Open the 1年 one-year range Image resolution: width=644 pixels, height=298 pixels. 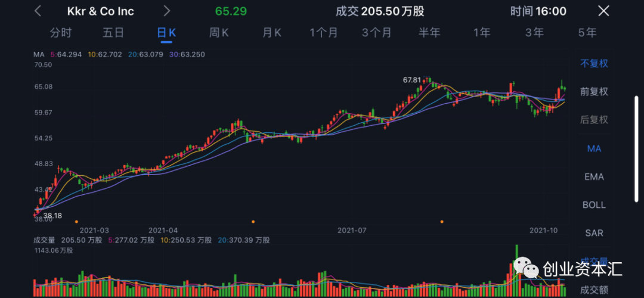[482, 33]
